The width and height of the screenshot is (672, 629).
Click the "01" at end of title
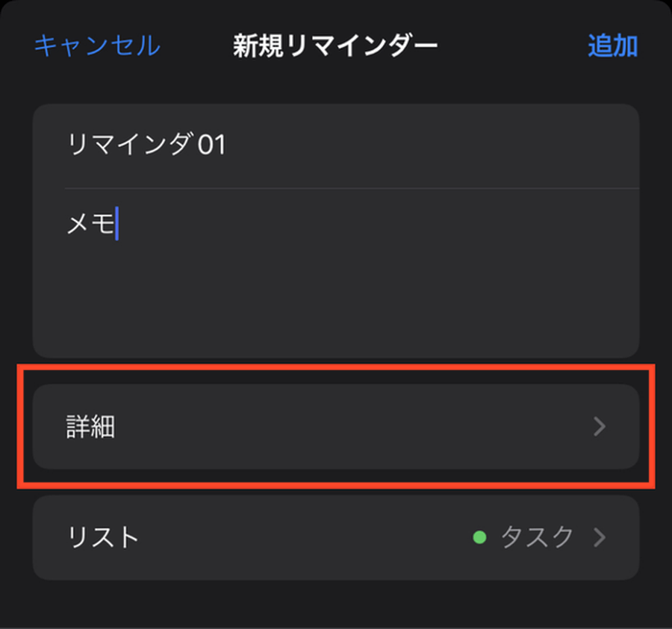(211, 145)
